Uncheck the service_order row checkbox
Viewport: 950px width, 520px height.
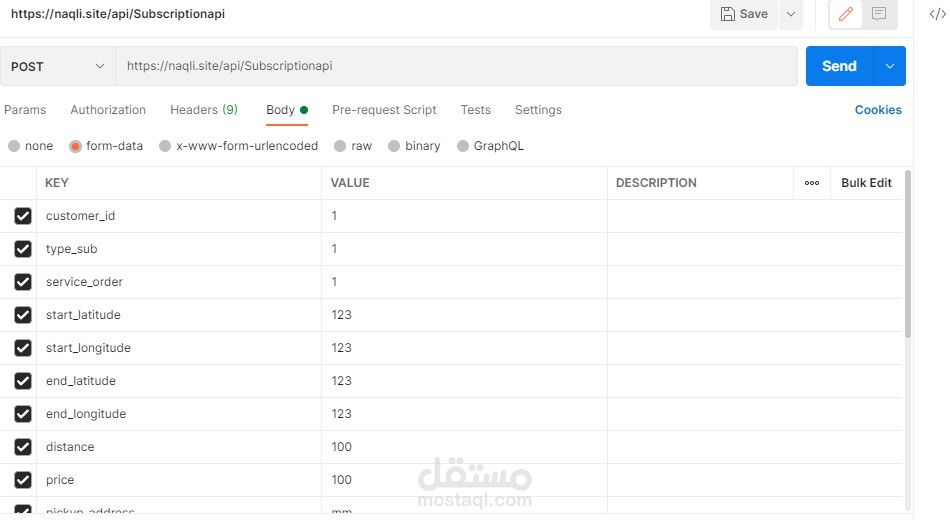click(23, 282)
